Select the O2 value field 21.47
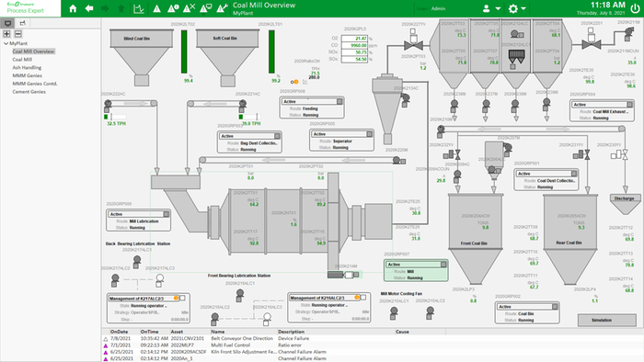The width and height of the screenshot is (644, 362). (x=354, y=38)
